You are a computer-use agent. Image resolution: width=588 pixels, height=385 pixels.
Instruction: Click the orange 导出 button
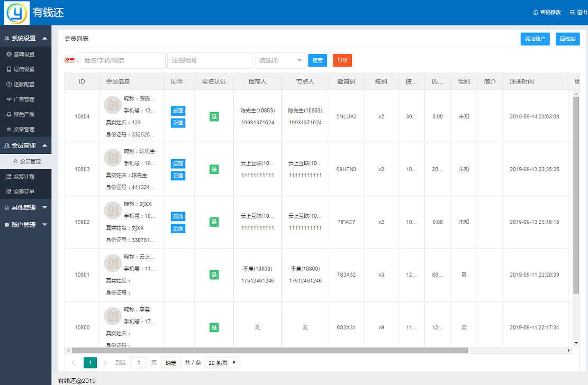[x=342, y=61]
